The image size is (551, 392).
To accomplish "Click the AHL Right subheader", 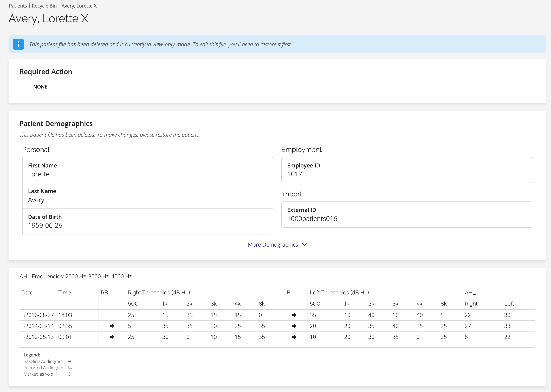I will coord(471,304).
